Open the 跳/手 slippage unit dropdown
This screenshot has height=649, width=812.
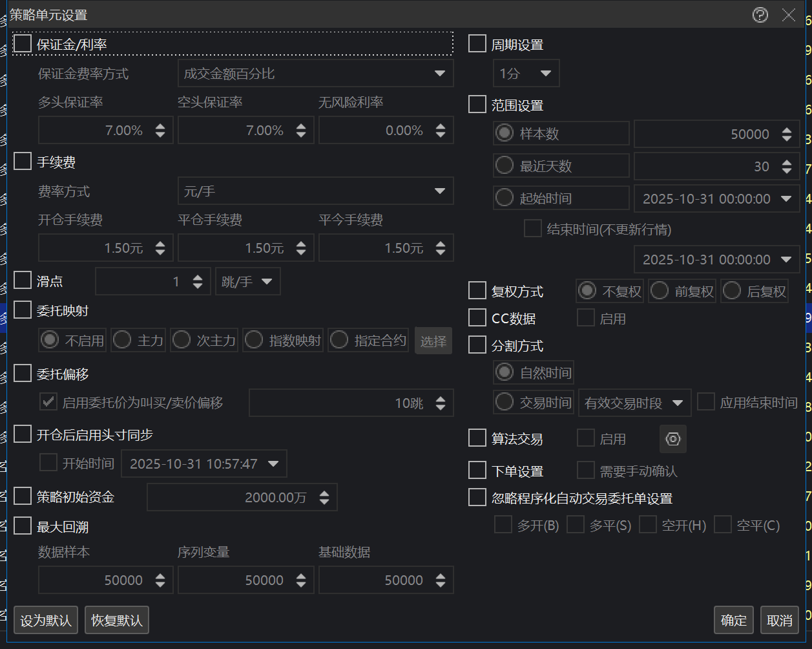pyautogui.click(x=248, y=282)
